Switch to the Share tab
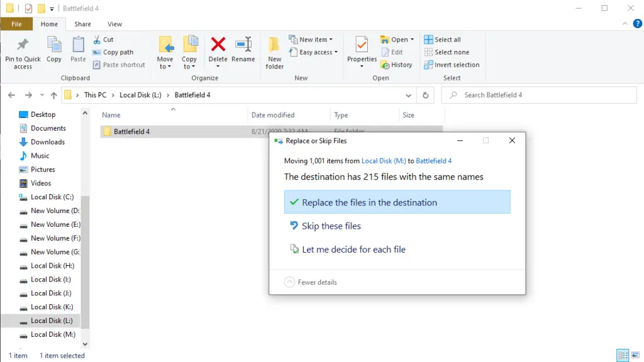 tap(82, 24)
